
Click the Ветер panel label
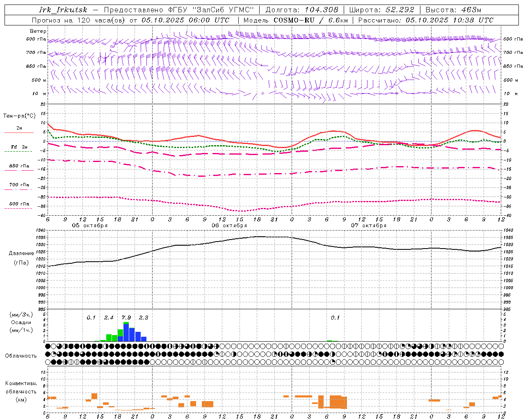(38, 31)
